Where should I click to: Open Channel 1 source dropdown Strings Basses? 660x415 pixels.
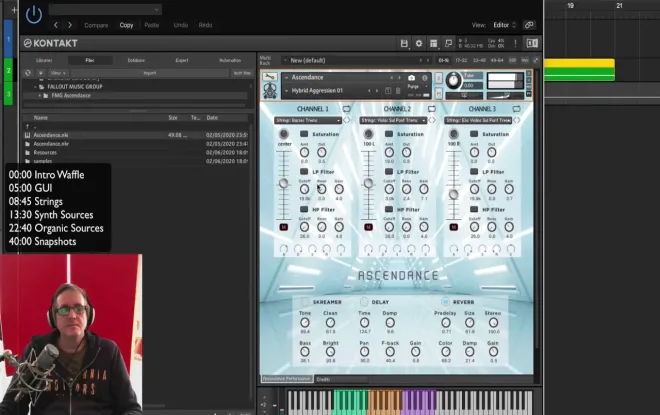pos(308,120)
